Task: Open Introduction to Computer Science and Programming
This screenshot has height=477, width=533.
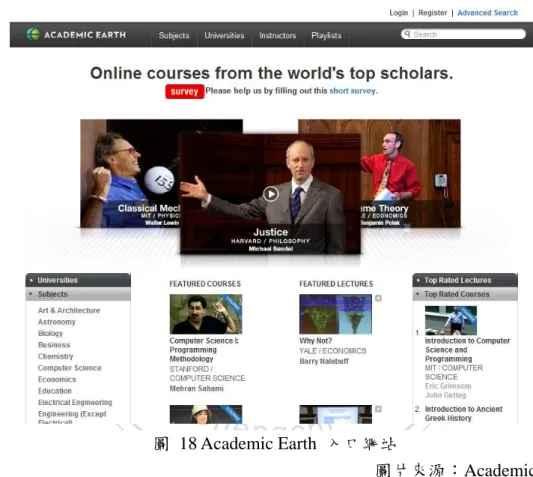Action: coord(467,350)
